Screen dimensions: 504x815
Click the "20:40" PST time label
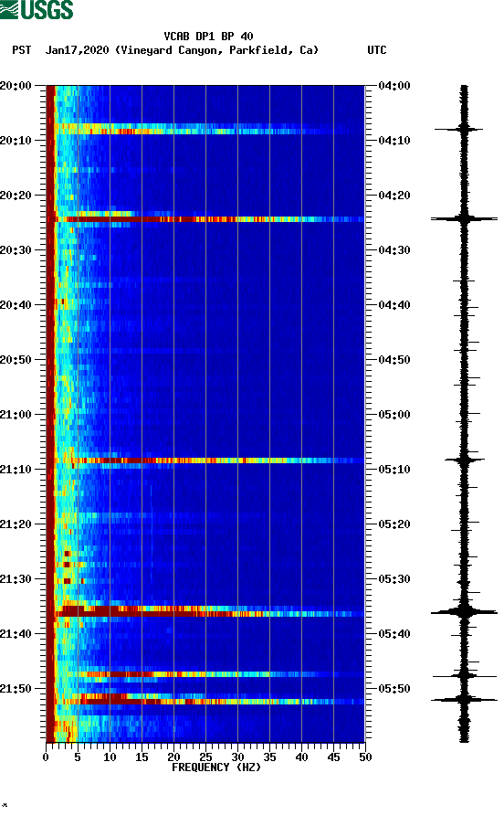coord(16,304)
